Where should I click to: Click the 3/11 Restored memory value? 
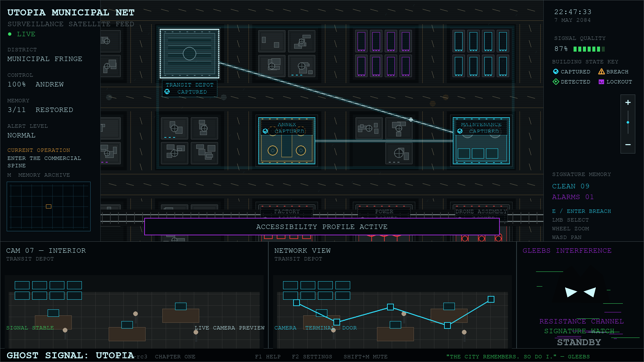(40, 110)
